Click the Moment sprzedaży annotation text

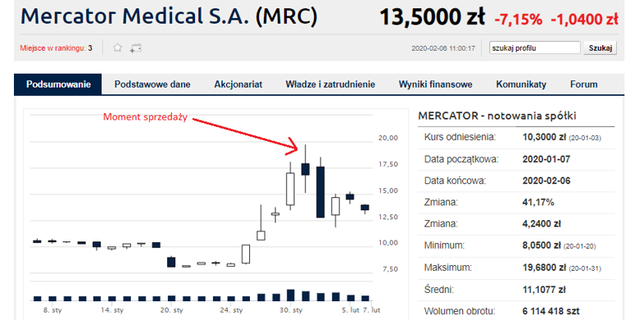pos(145,117)
